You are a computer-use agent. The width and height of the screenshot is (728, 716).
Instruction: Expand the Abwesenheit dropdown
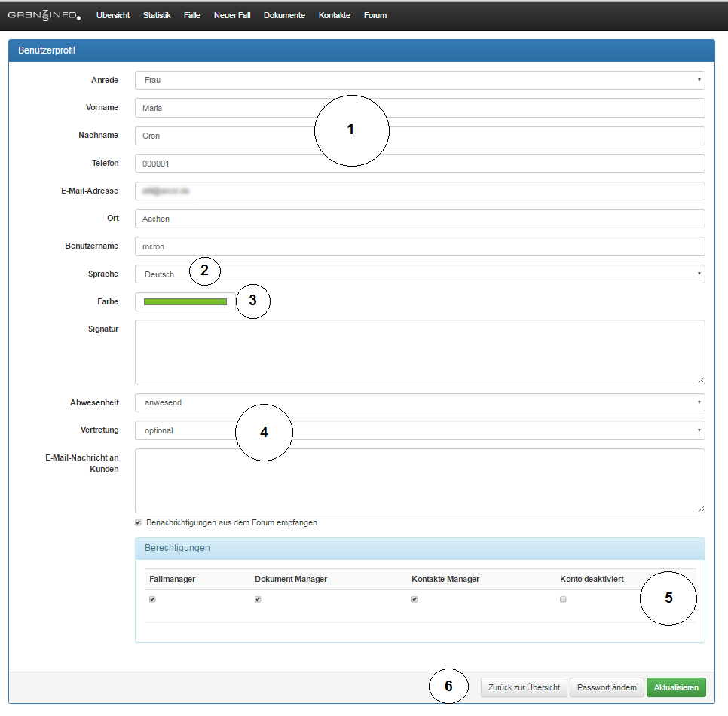(x=420, y=402)
